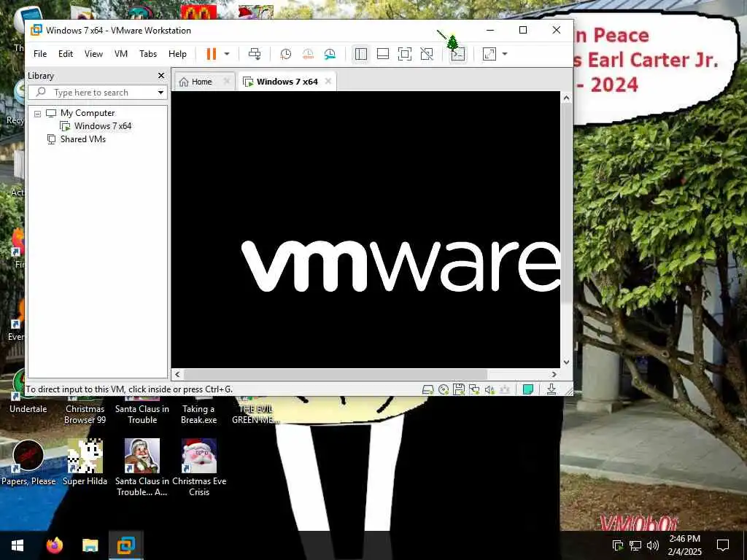
Task: Click VMware Workstation taskbar button
Action: coord(125,545)
